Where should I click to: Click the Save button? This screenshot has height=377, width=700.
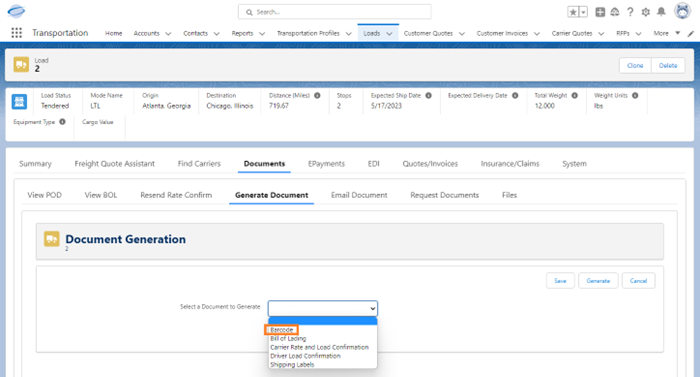[560, 281]
